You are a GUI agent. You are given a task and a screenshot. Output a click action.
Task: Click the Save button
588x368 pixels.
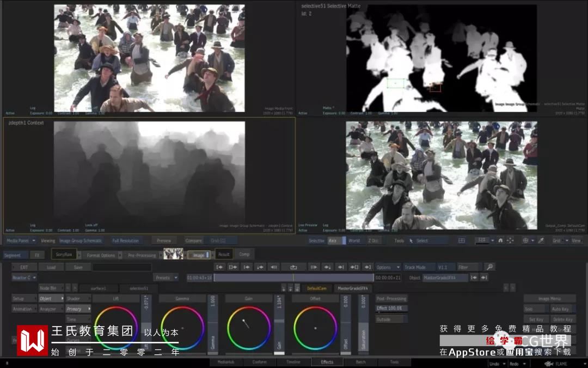pyautogui.click(x=78, y=267)
